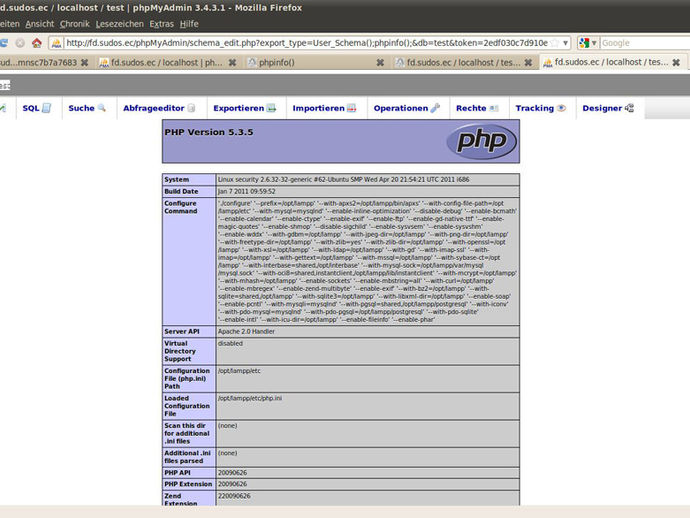Open the Abfrageeditor tab

click(x=159, y=108)
